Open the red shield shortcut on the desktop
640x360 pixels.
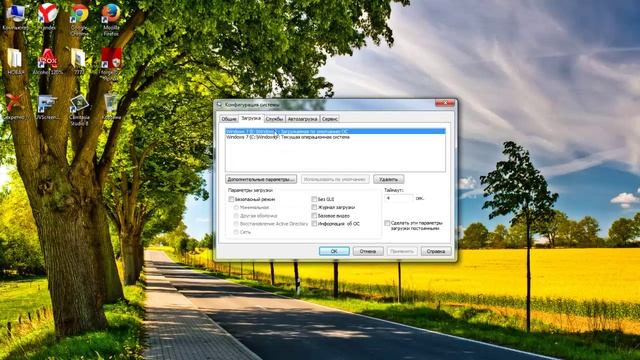111,63
